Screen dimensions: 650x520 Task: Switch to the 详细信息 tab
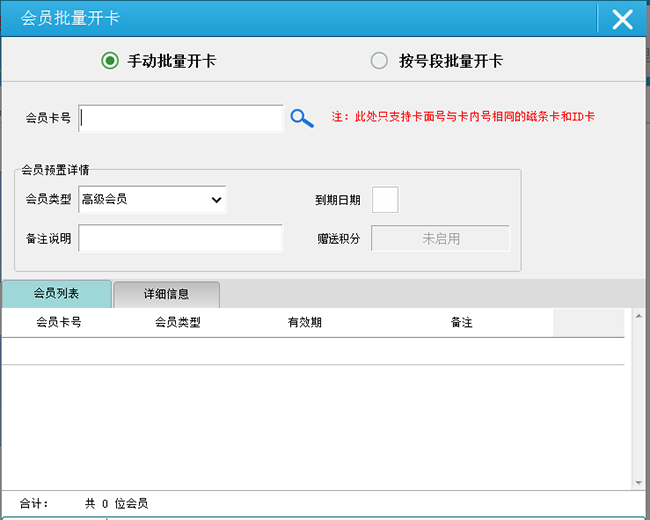click(x=166, y=295)
